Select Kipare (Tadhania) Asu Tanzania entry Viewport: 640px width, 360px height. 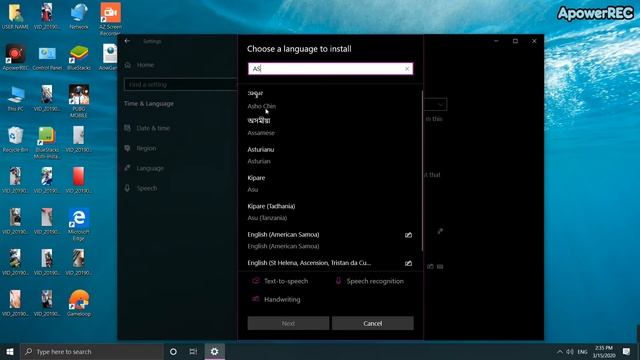[x=330, y=212]
